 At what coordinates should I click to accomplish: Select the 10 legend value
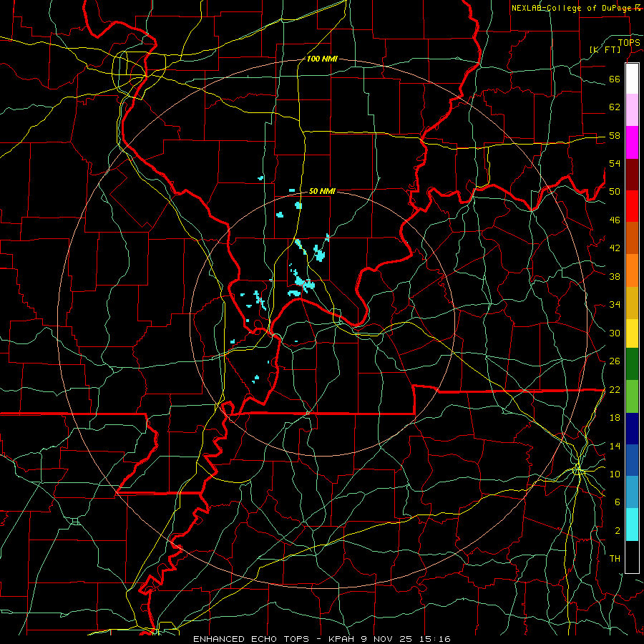click(x=615, y=474)
